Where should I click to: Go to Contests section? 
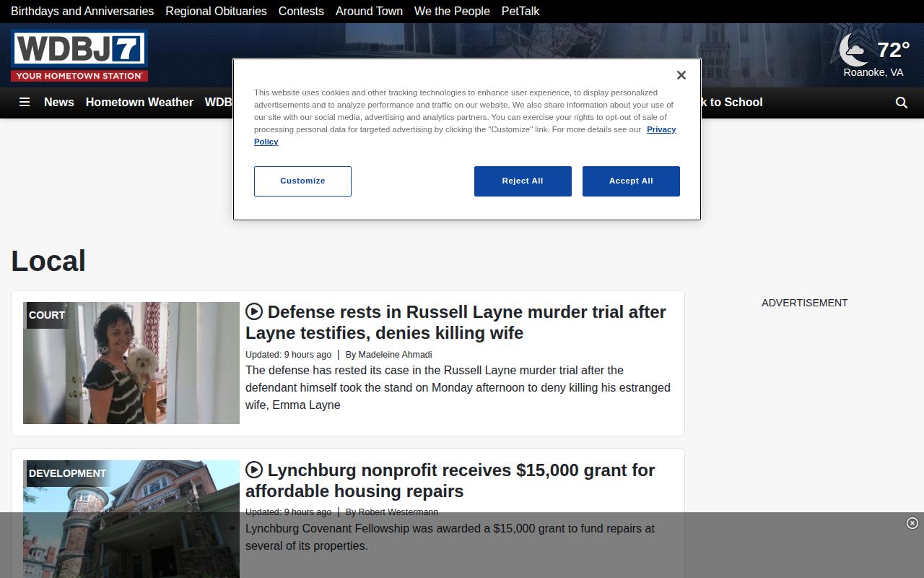click(301, 11)
